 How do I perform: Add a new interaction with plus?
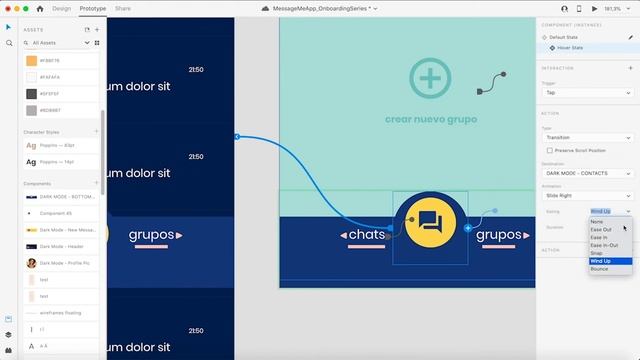(631, 68)
